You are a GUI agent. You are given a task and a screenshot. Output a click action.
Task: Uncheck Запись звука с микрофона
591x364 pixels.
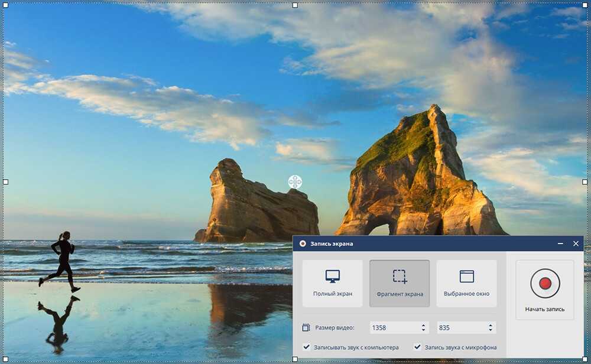point(417,347)
